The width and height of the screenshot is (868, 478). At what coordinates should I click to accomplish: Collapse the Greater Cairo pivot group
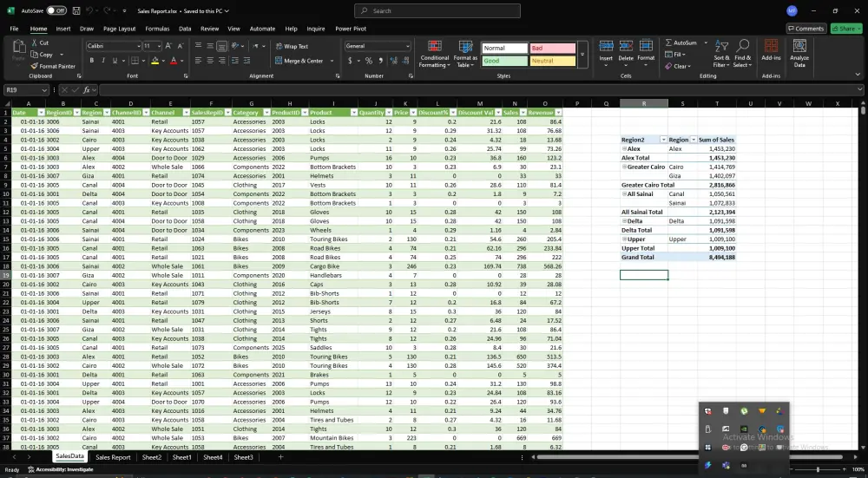tap(624, 167)
